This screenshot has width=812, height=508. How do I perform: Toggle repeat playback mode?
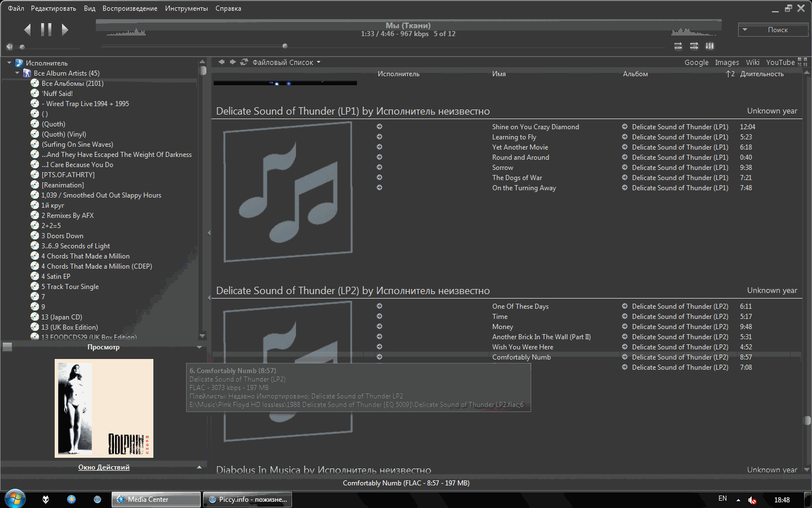pyautogui.click(x=678, y=46)
